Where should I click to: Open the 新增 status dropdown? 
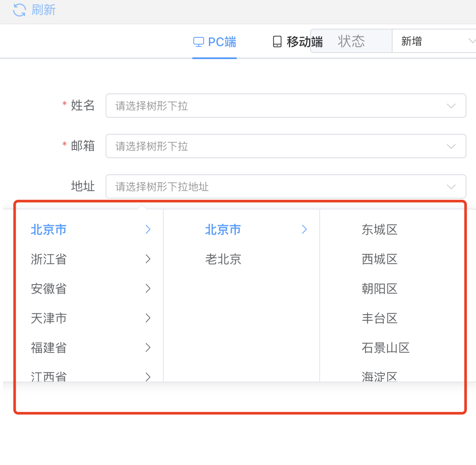433,41
